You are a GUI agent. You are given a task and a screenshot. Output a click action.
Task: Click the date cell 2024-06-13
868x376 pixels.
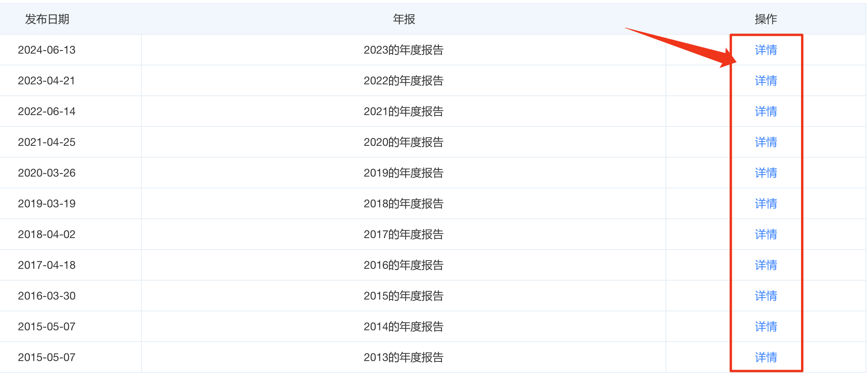click(x=46, y=50)
